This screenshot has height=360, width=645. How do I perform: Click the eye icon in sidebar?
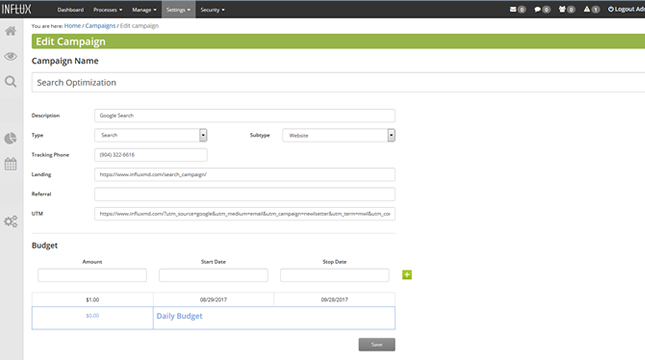pos(11,56)
